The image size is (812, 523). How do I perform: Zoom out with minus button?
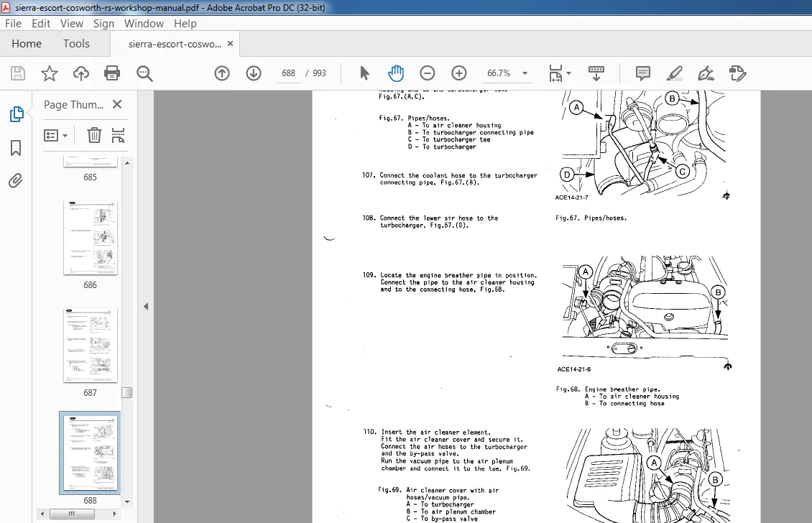(x=428, y=73)
